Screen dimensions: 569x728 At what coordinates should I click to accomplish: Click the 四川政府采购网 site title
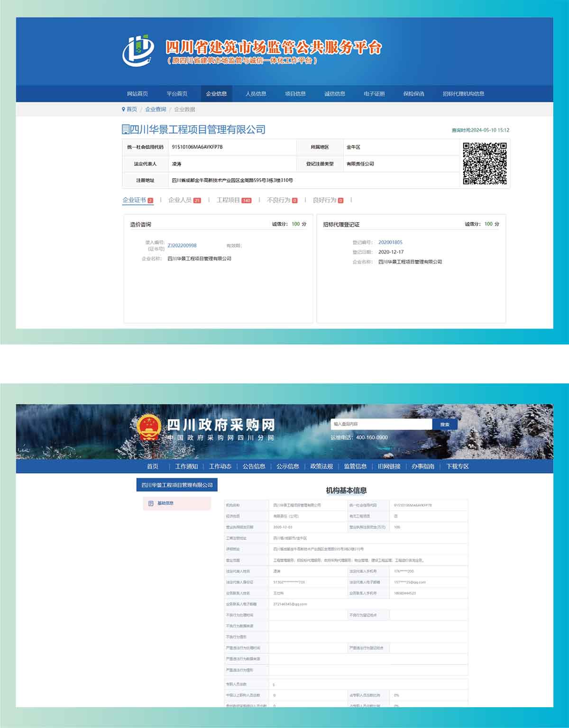click(220, 425)
